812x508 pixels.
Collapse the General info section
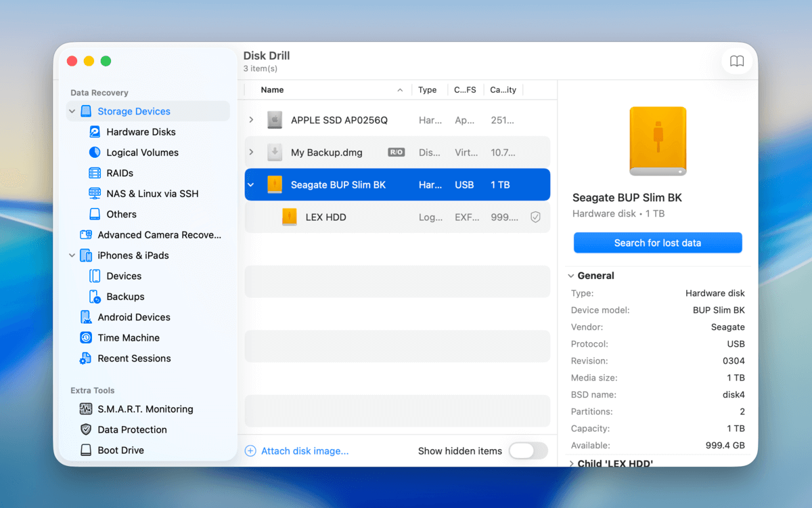tap(571, 276)
